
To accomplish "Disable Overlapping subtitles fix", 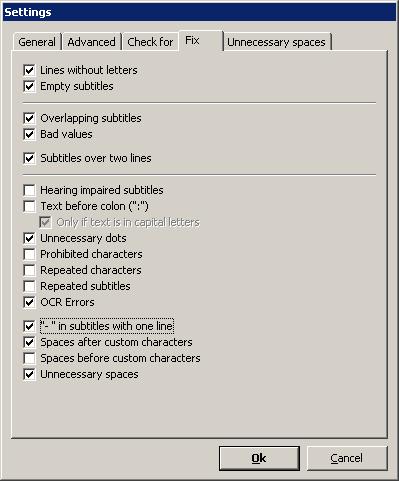I will tap(29, 118).
